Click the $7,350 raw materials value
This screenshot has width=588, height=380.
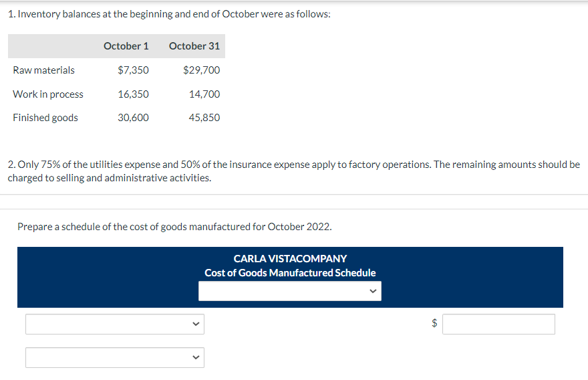pyautogui.click(x=133, y=70)
